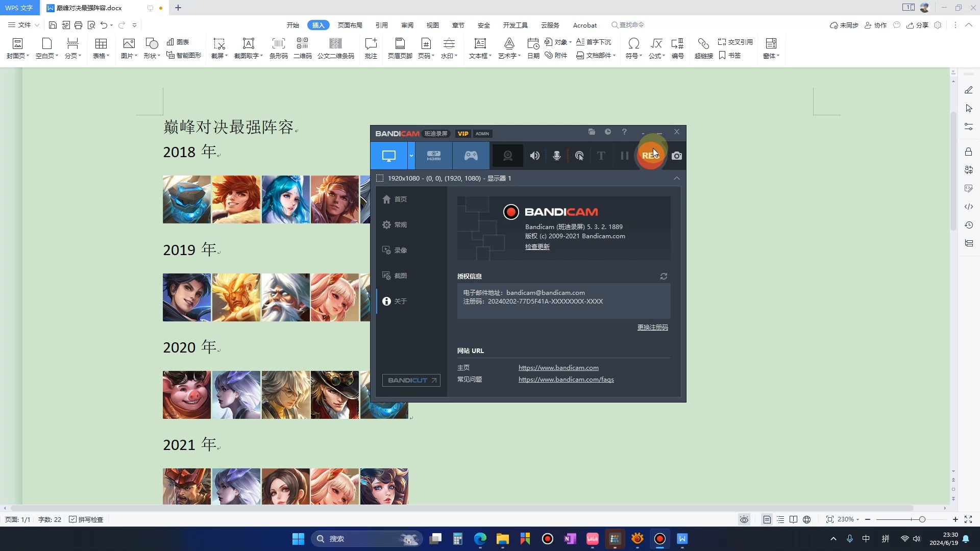Insert smart graphics (智能图形)
The width and height of the screenshot is (980, 551).
(184, 55)
